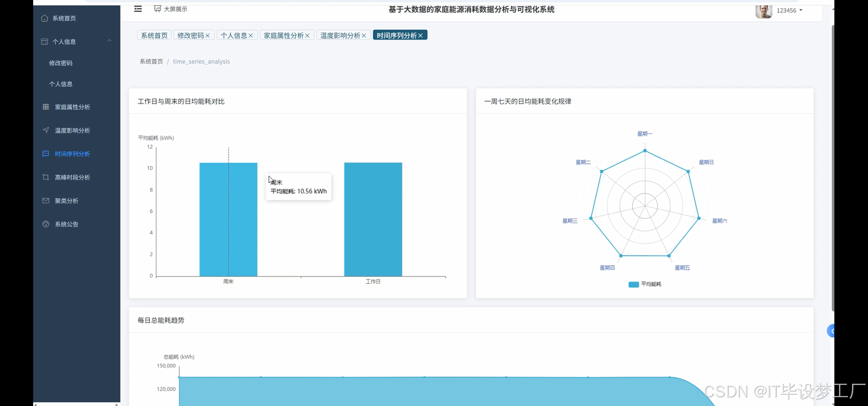
Task: Click the vertical page scrollbar
Action: [833, 168]
